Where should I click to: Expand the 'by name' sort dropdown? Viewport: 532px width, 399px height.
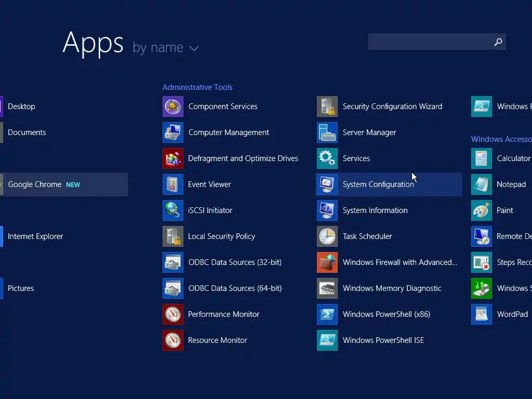(x=194, y=48)
